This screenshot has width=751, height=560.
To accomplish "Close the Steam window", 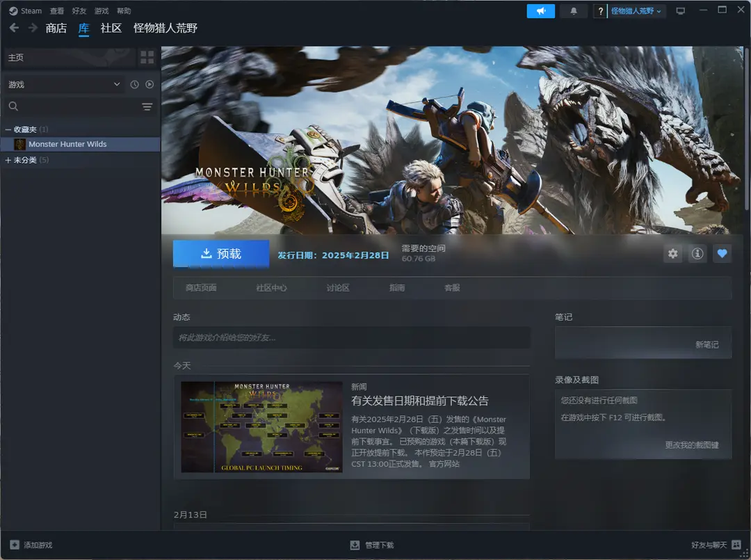I will [x=741, y=10].
